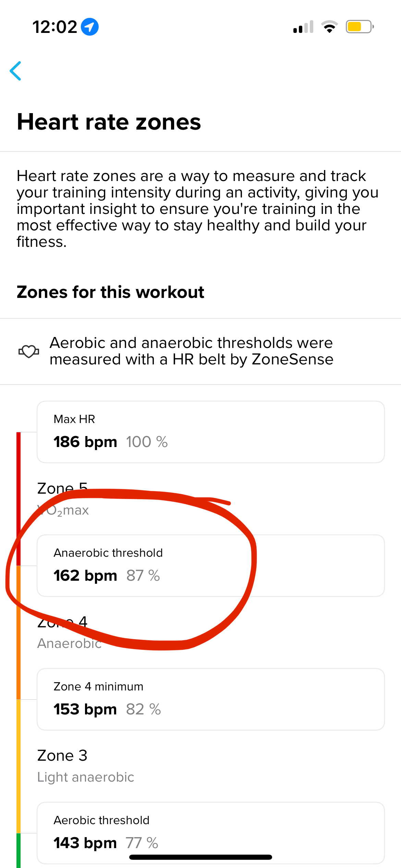Tap the blue back chevron
Screen dimensions: 401x868
[15, 71]
